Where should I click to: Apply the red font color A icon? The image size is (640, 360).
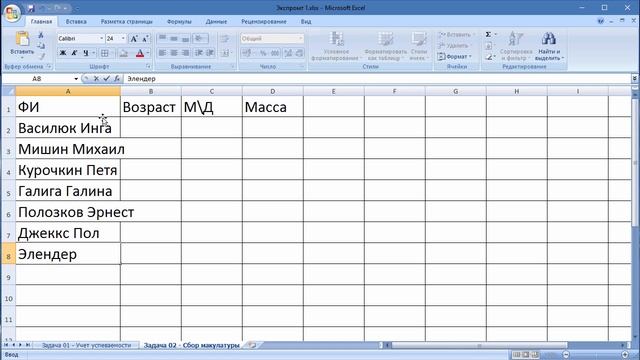pyautogui.click(x=140, y=53)
